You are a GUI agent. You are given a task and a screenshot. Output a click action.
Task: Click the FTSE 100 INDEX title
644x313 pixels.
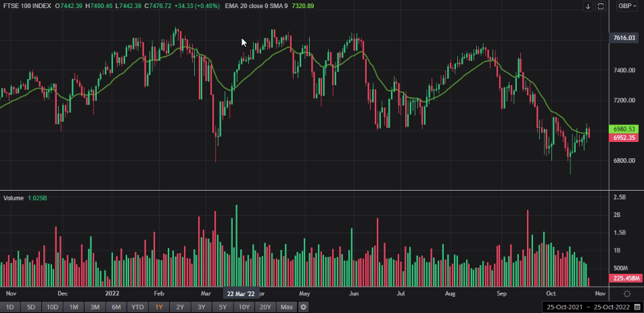pos(27,6)
